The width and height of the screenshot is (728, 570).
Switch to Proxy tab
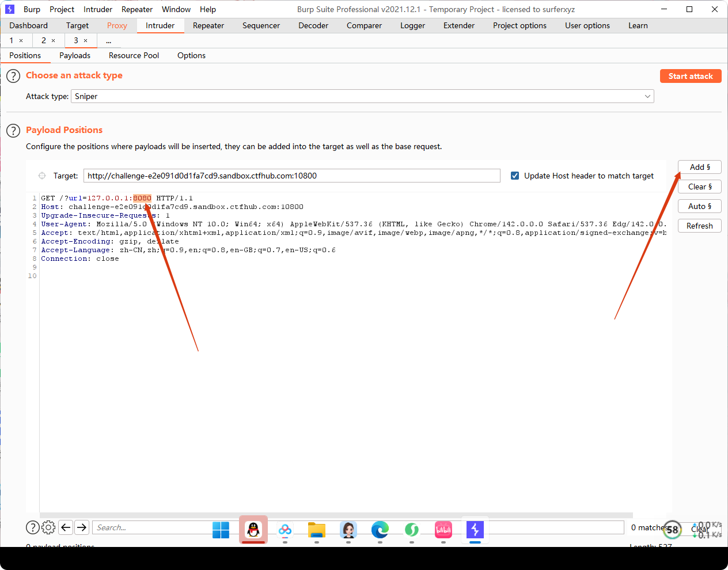[x=117, y=25]
